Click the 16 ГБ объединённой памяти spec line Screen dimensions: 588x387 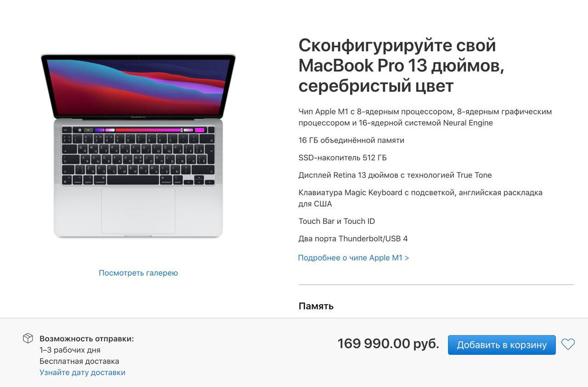(x=351, y=140)
